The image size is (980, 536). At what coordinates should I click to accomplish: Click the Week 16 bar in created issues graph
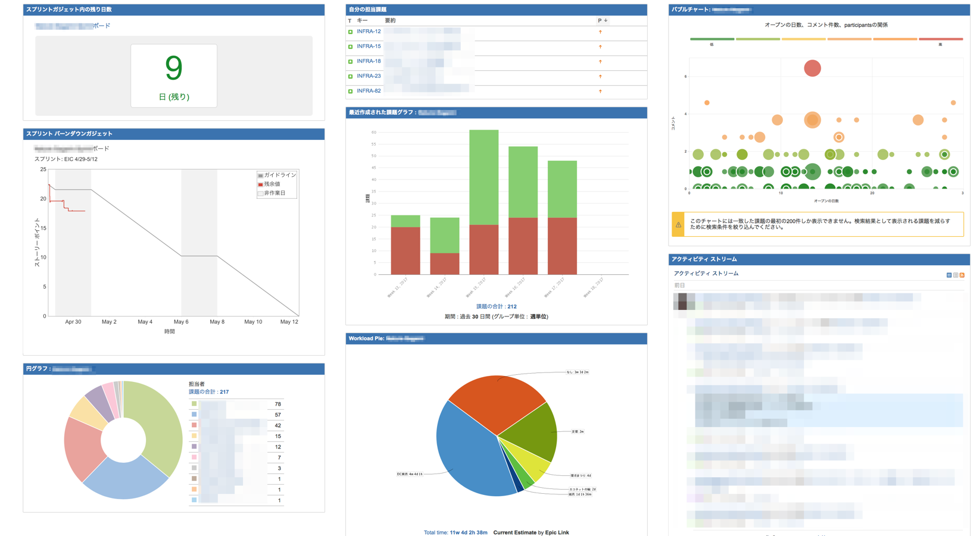[523, 211]
